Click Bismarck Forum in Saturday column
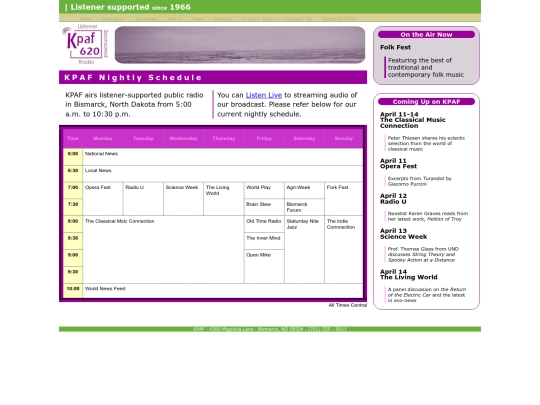Viewport: 540px width, 405px height. tap(304, 207)
